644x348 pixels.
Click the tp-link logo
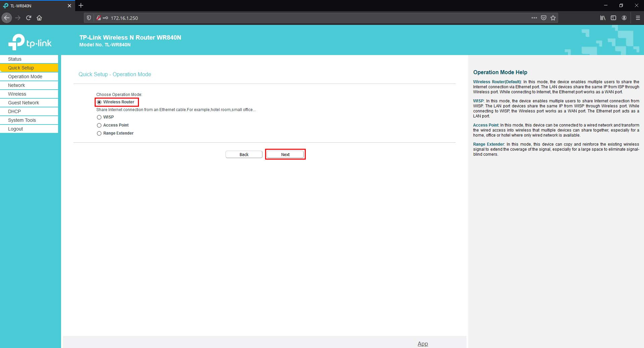(x=30, y=42)
